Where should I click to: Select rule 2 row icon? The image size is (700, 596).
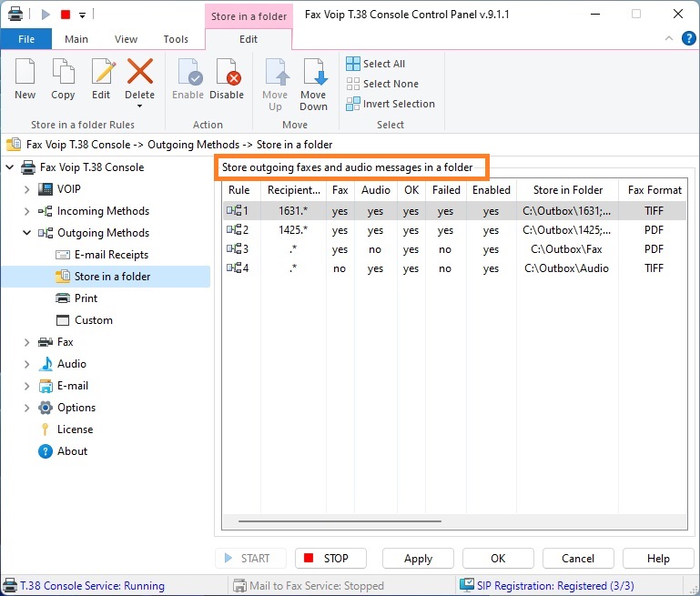coord(234,229)
